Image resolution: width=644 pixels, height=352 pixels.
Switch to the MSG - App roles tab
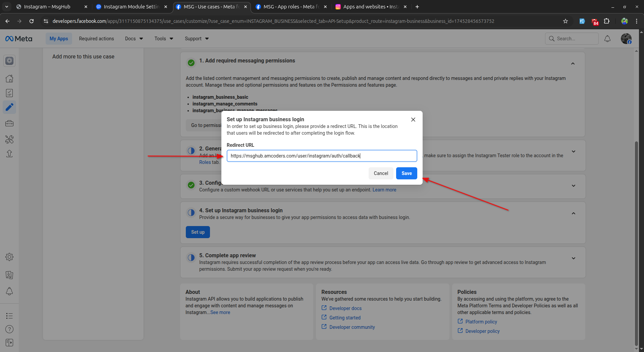(287, 6)
